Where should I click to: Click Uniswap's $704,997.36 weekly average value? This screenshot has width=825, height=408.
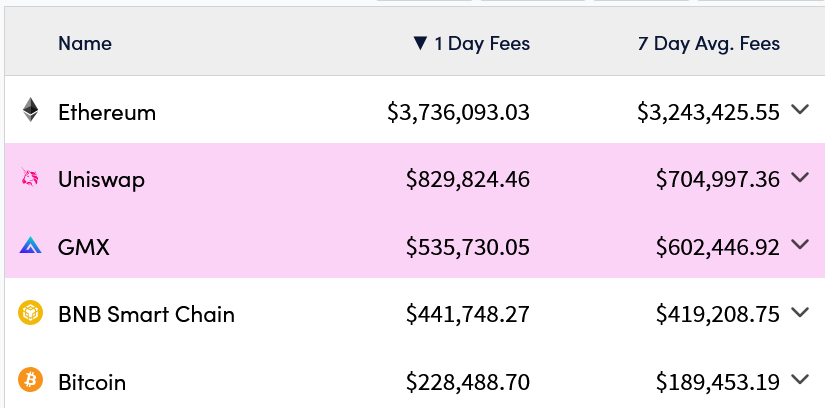tap(718, 180)
